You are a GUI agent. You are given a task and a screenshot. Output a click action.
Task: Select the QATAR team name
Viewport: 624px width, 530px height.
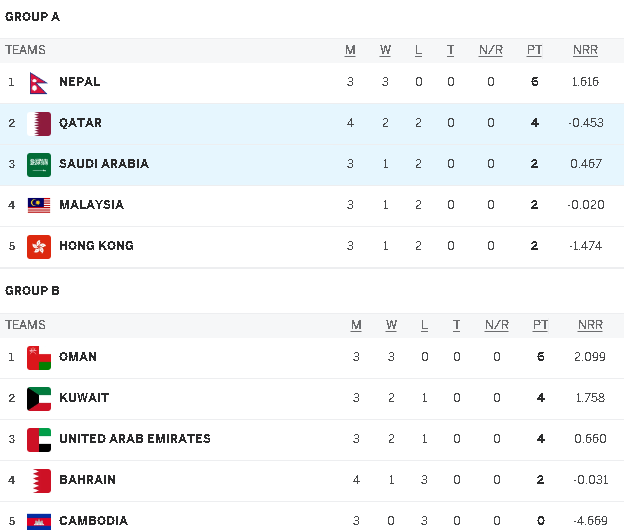pos(81,123)
